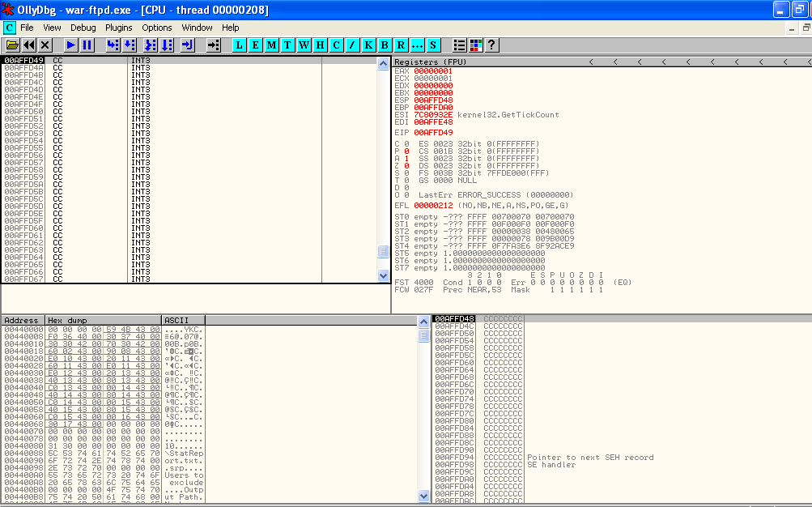Run the program with the play icon

pyautogui.click(x=71, y=45)
